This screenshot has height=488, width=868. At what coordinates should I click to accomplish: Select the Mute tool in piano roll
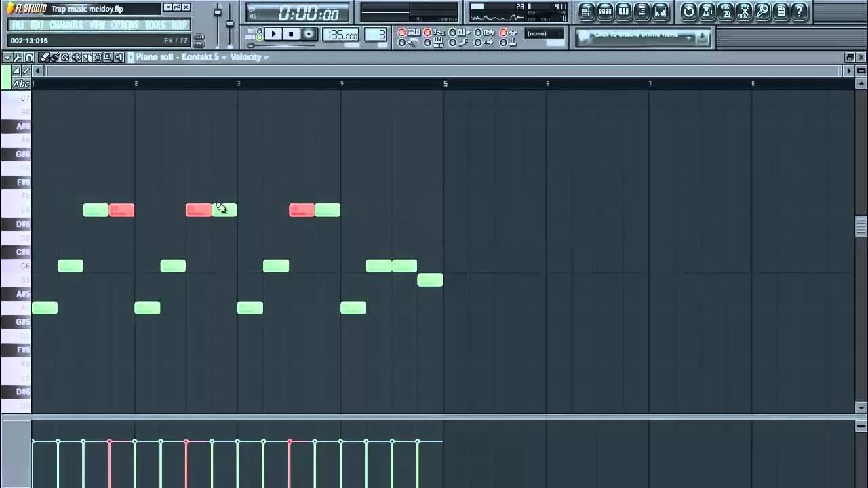[76, 57]
